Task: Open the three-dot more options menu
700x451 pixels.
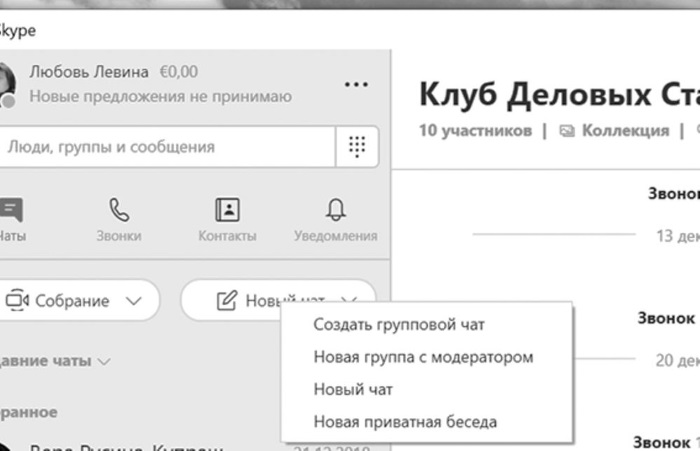Action: (x=356, y=85)
